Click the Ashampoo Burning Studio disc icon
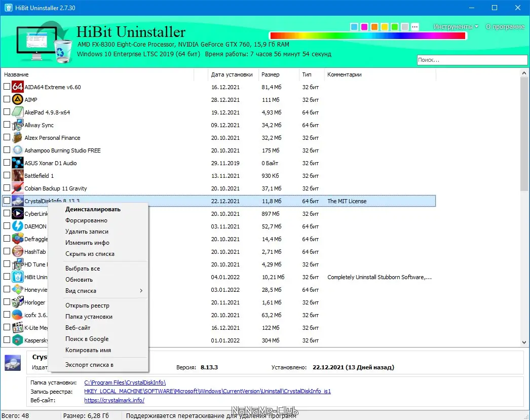The width and height of the screenshot is (530, 420). [18, 150]
